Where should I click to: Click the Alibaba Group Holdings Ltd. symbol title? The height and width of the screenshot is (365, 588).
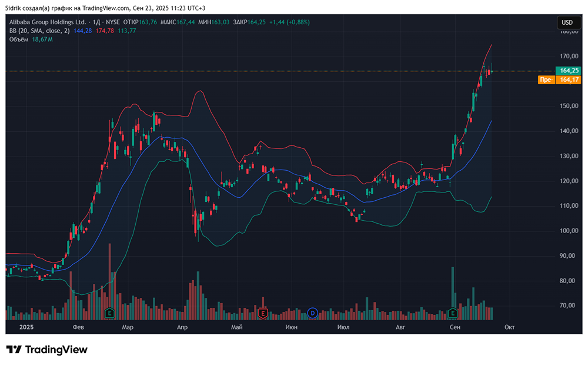pyautogui.click(x=45, y=22)
